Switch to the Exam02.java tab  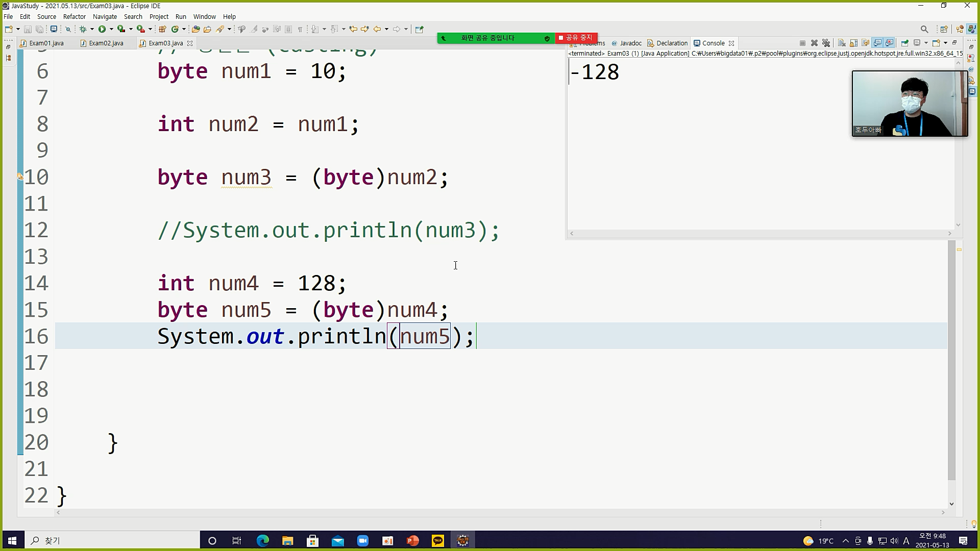(106, 43)
